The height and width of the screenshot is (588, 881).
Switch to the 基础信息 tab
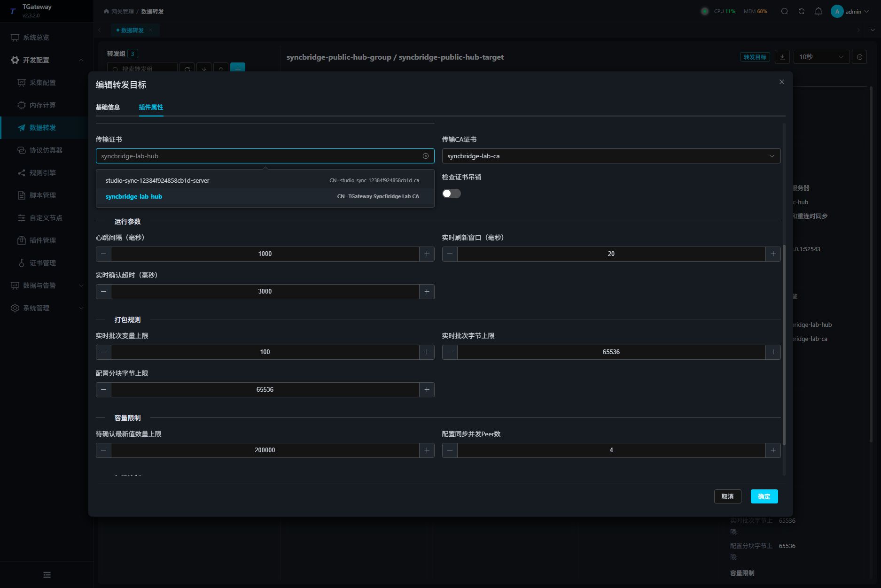click(108, 107)
